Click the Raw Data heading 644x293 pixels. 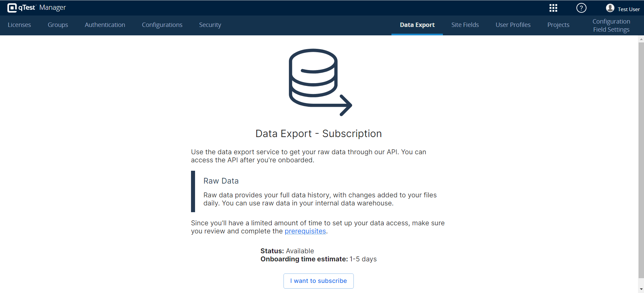tap(221, 181)
